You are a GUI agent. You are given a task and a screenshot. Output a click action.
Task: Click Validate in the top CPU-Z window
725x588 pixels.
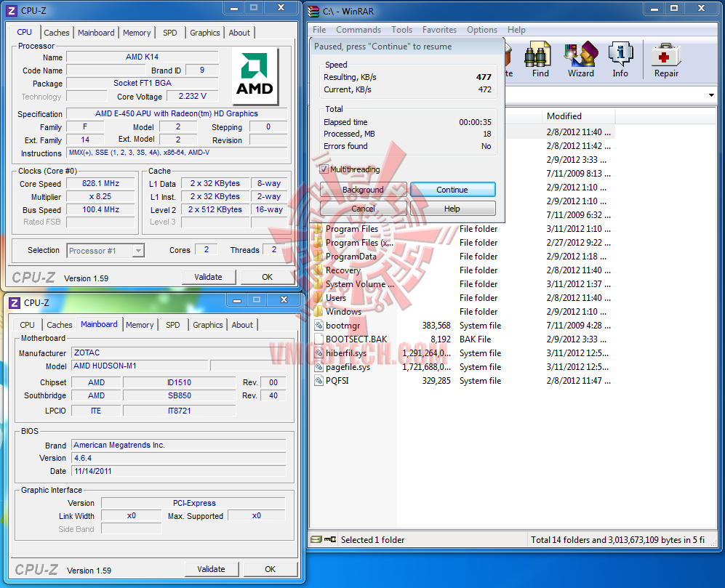tap(208, 277)
